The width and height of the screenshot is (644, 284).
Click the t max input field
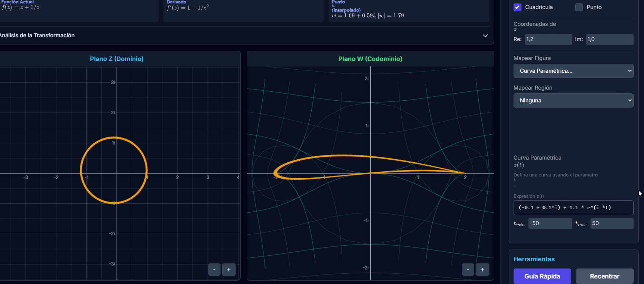click(x=612, y=223)
